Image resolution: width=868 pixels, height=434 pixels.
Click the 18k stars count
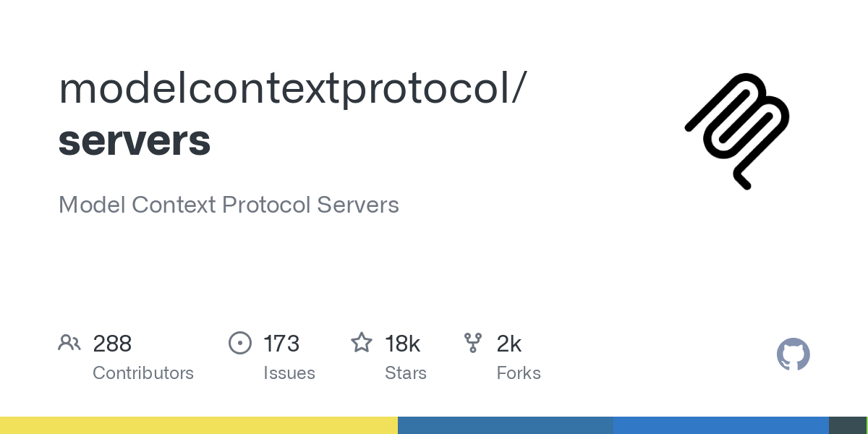(402, 344)
